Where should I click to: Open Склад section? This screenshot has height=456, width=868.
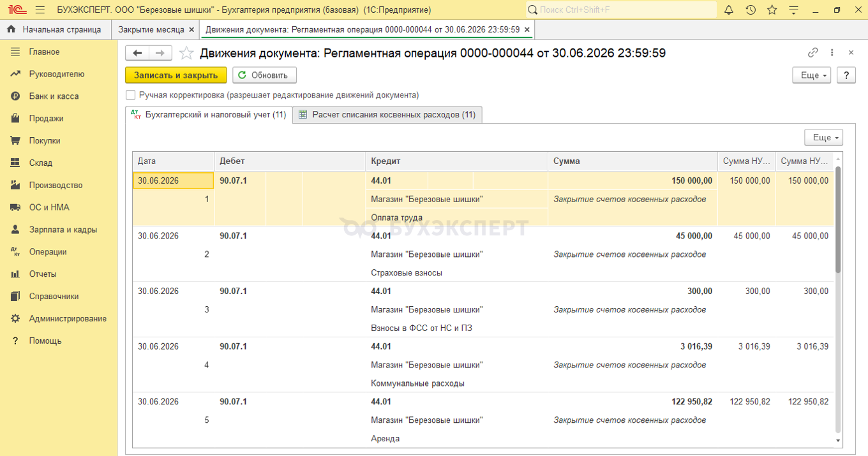point(41,163)
